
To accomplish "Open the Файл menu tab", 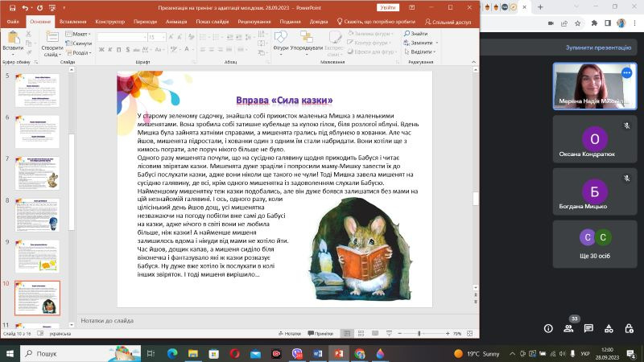I will pyautogui.click(x=13, y=22).
